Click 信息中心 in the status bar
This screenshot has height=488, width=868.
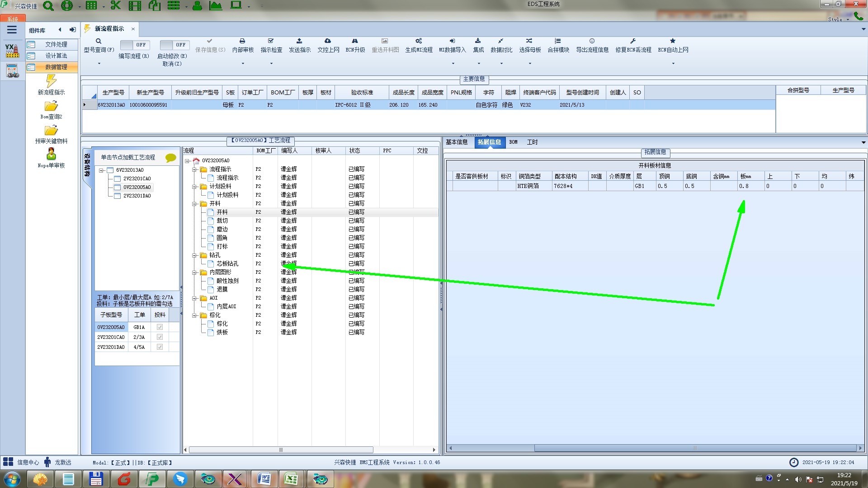28,462
